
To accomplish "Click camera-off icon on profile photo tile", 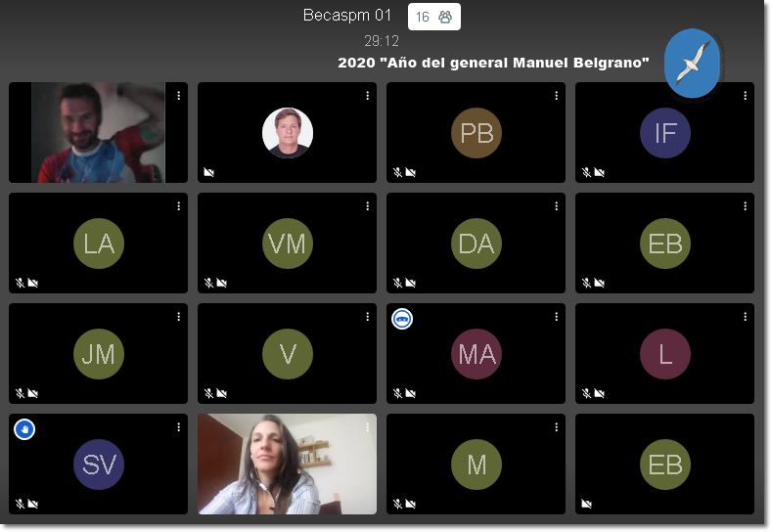I will 208,172.
